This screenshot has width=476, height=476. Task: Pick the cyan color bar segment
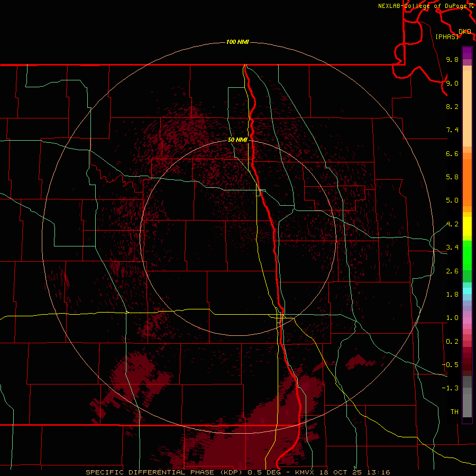point(467,291)
